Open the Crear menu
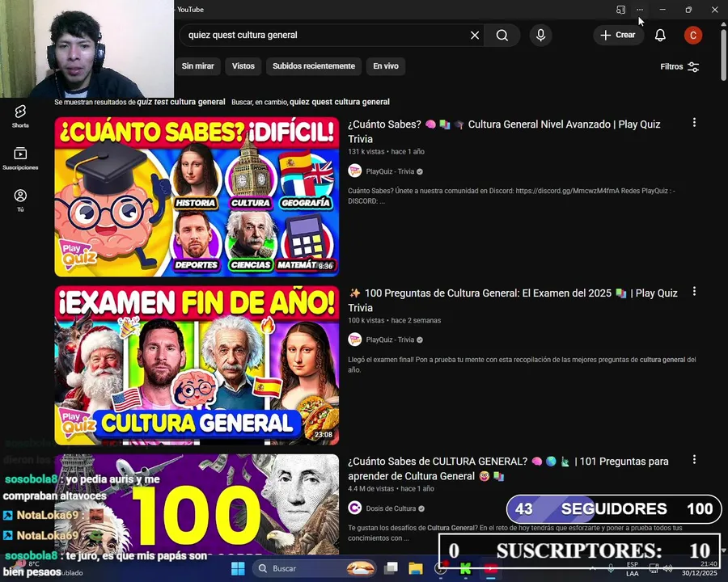 [618, 35]
